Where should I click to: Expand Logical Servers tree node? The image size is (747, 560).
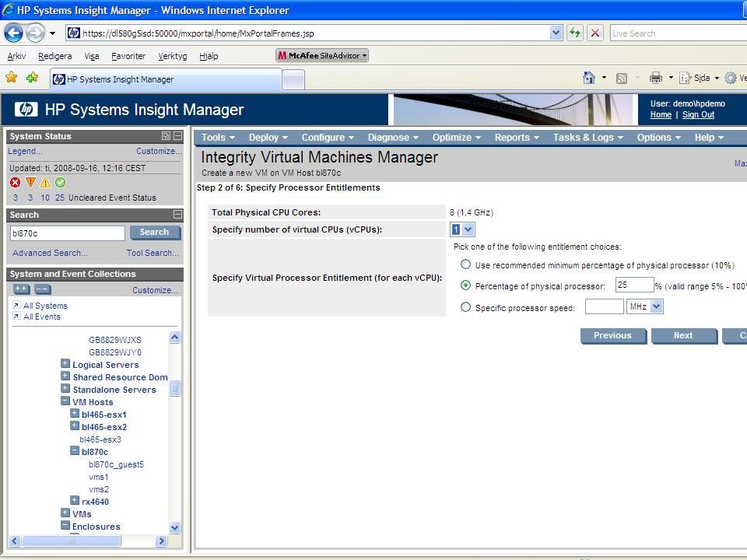65,363
